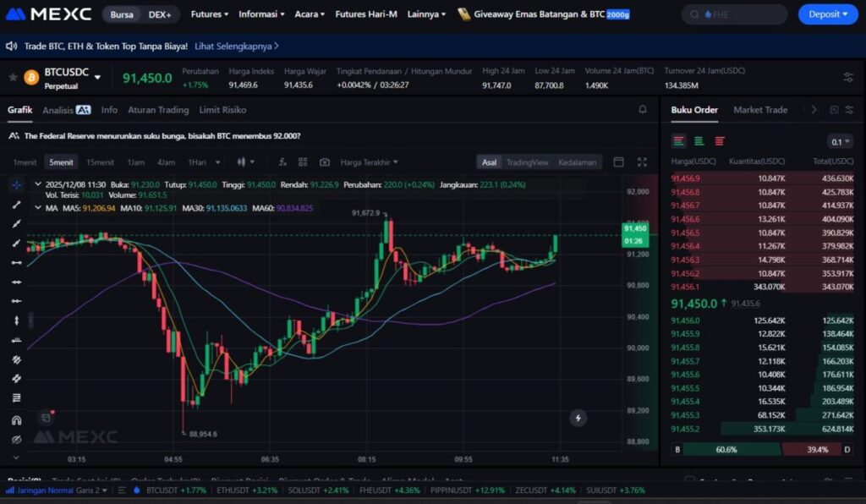Show only sell orders in order book
This screenshot has width=866, height=504.
[720, 141]
